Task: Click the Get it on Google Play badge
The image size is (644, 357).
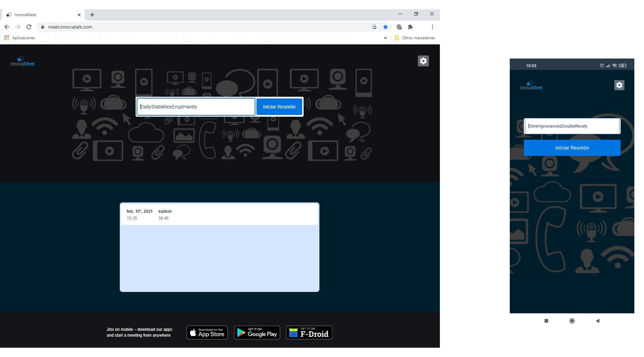Action: point(257,333)
